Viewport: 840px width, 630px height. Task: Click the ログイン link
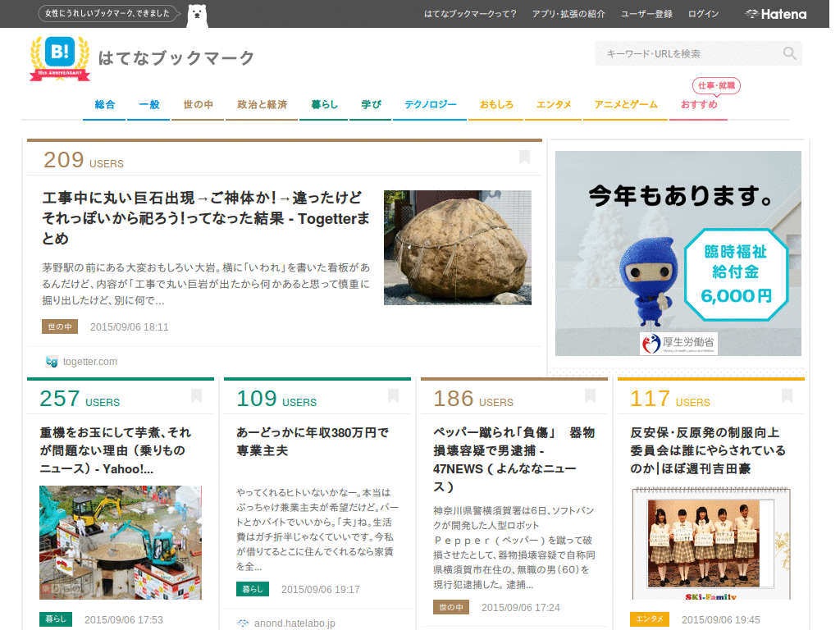click(x=703, y=14)
